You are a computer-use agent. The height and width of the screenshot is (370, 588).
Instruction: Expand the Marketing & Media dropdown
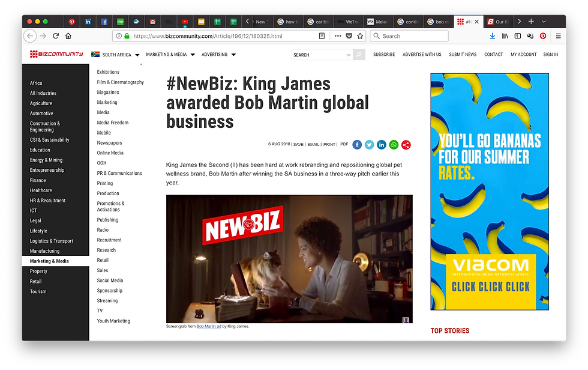click(x=193, y=55)
